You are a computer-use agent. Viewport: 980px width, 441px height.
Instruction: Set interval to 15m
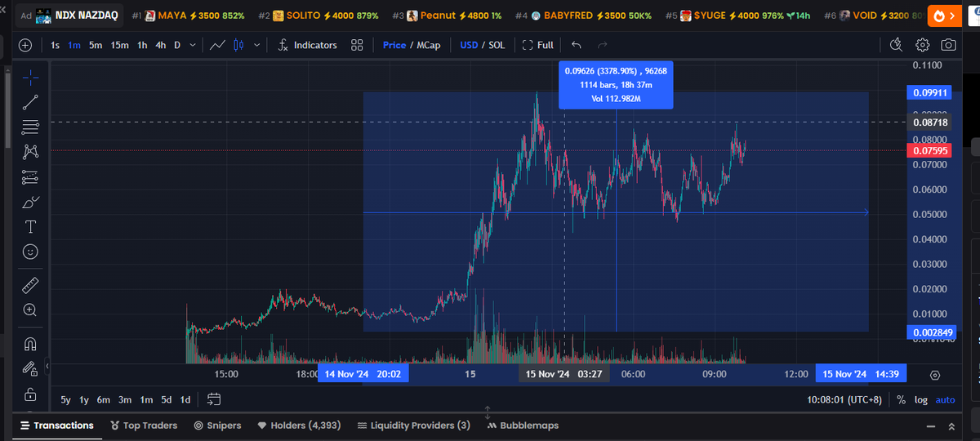120,45
